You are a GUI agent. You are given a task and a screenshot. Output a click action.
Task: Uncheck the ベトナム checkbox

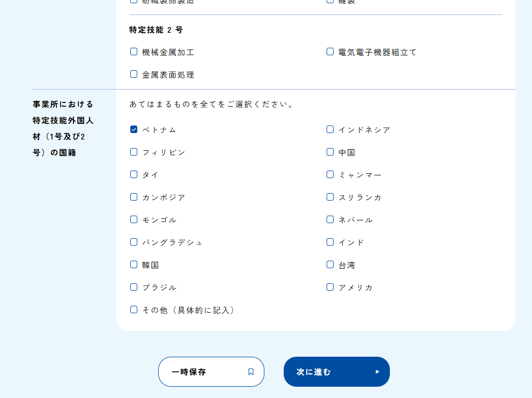coord(134,129)
